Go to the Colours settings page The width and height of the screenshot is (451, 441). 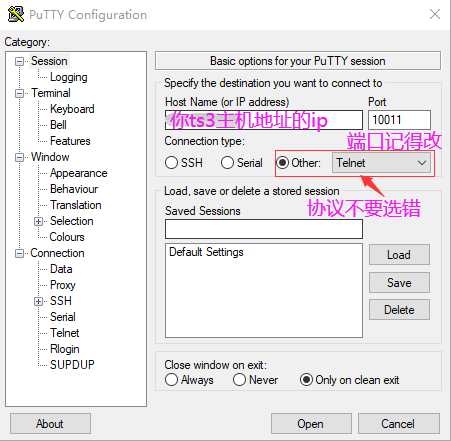point(67,237)
